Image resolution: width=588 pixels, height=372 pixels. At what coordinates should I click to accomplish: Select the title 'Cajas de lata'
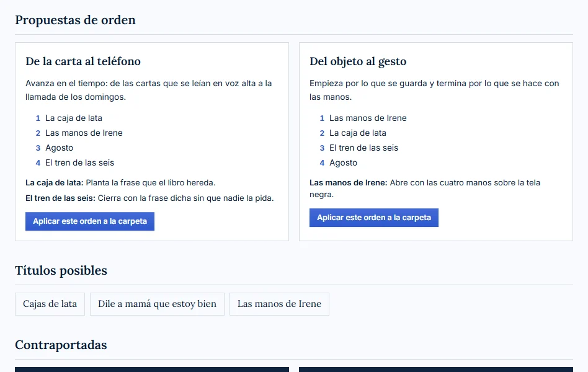pyautogui.click(x=50, y=304)
